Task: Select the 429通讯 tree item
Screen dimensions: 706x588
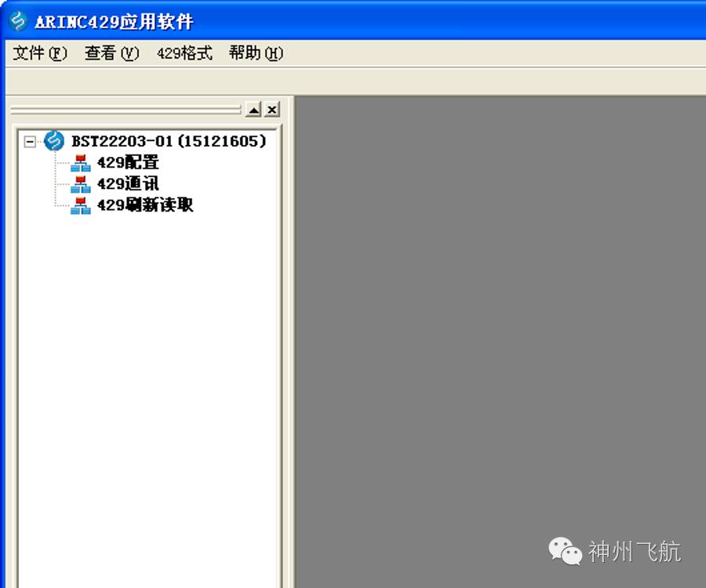Action: [x=128, y=183]
